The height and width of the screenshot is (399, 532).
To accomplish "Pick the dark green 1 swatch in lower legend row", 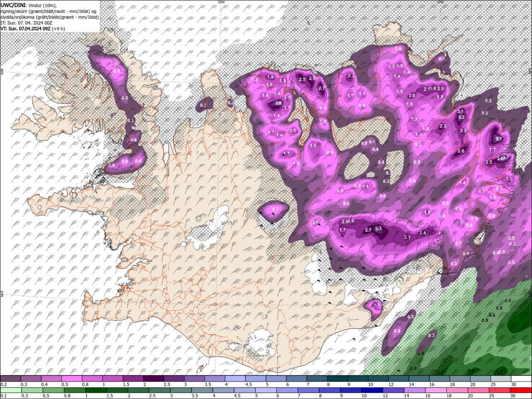I will click(x=96, y=390).
